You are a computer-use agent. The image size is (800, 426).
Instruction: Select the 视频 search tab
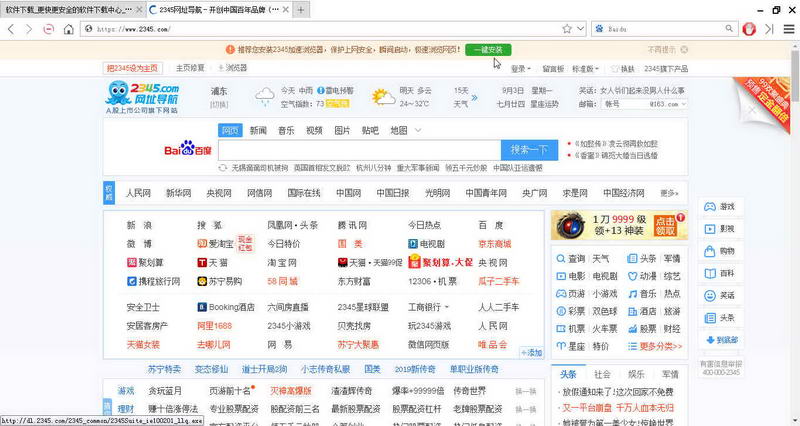tap(314, 131)
